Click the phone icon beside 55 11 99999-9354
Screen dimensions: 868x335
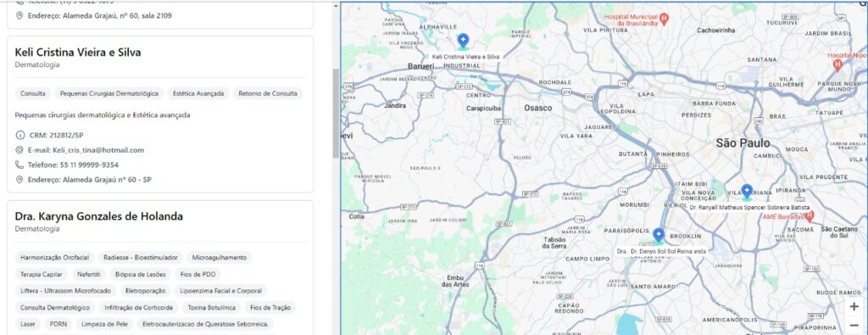[19, 165]
